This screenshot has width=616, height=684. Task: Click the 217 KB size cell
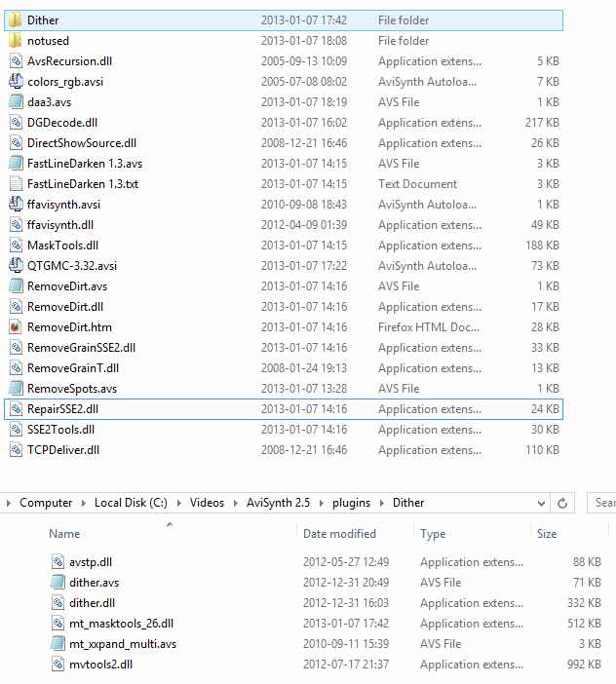[x=542, y=123]
